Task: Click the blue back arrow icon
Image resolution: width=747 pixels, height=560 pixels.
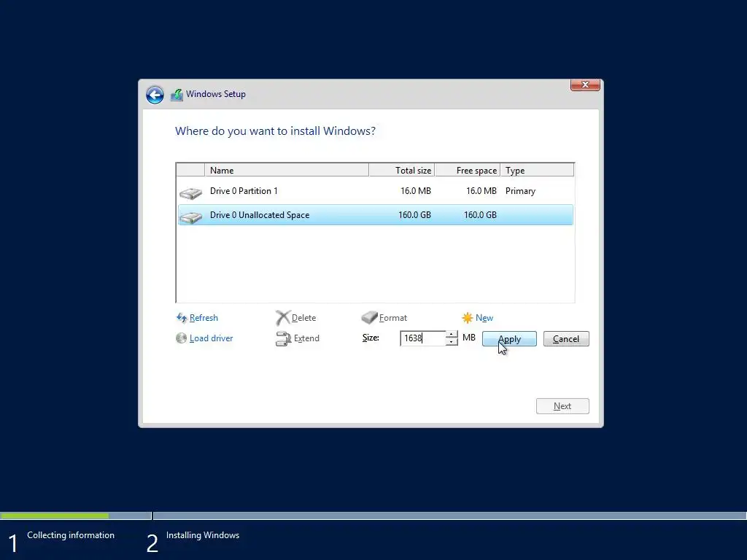Action: (x=155, y=95)
